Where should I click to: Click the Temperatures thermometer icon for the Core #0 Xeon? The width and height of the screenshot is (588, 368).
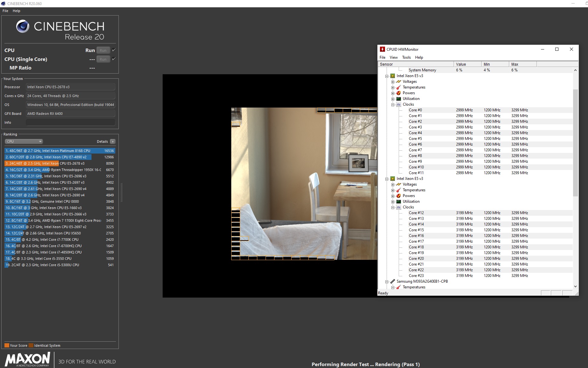(x=399, y=87)
